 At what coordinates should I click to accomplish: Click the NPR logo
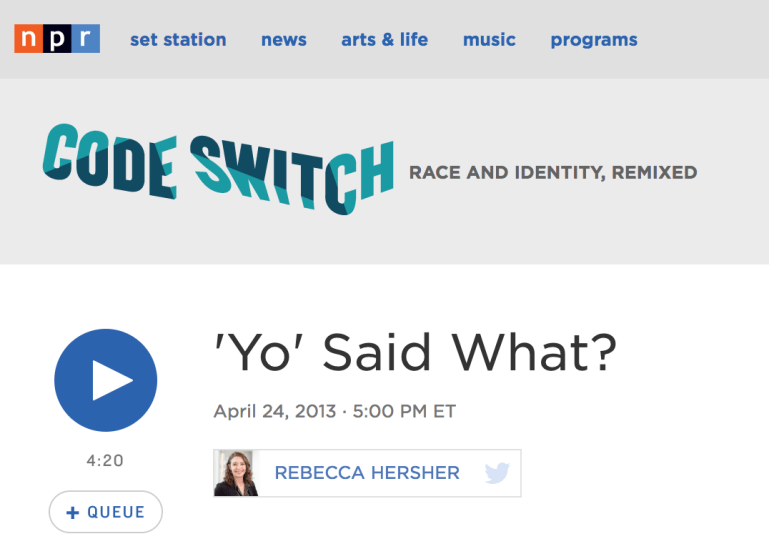point(57,38)
